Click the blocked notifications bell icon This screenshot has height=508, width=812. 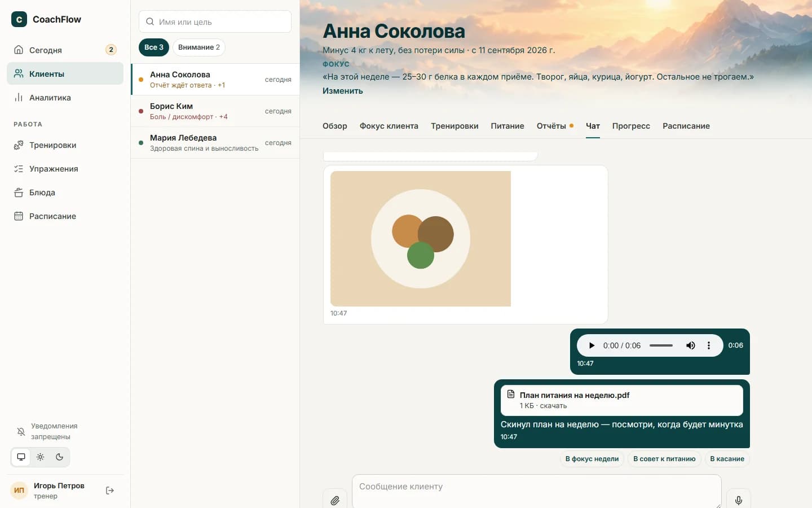point(21,432)
